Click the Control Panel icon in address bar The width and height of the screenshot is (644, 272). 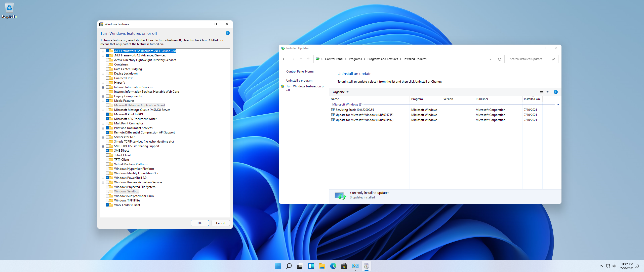(318, 59)
